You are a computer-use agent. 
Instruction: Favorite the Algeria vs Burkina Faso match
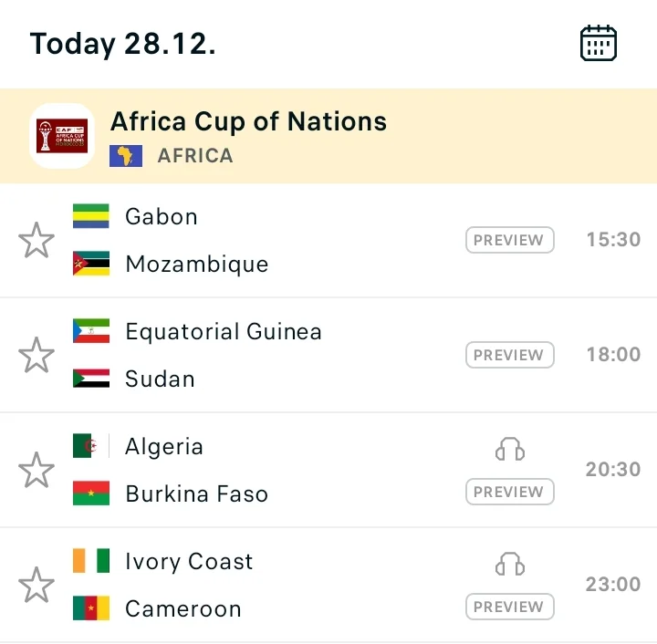coord(36,471)
